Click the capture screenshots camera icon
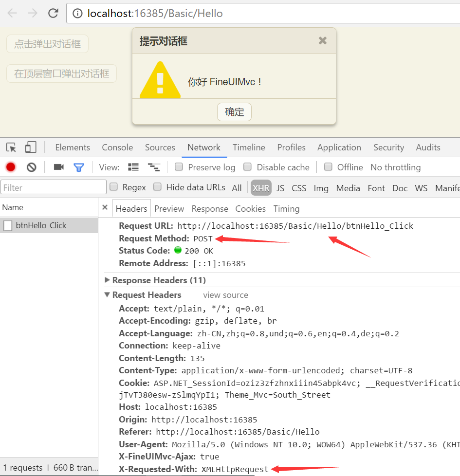This screenshot has width=460, height=476. tap(58, 167)
